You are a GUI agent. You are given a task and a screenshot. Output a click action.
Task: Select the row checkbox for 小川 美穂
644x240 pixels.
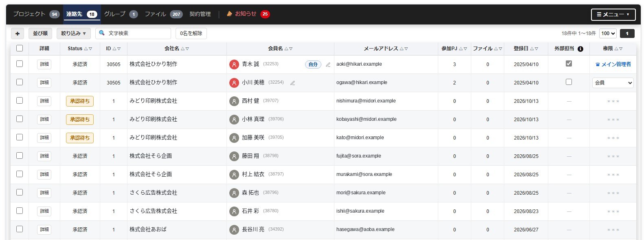pos(20,82)
